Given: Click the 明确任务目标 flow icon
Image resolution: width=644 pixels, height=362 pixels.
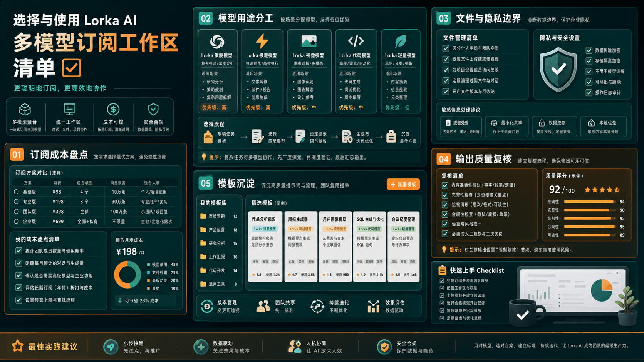Looking at the screenshot, I should pos(208,137).
